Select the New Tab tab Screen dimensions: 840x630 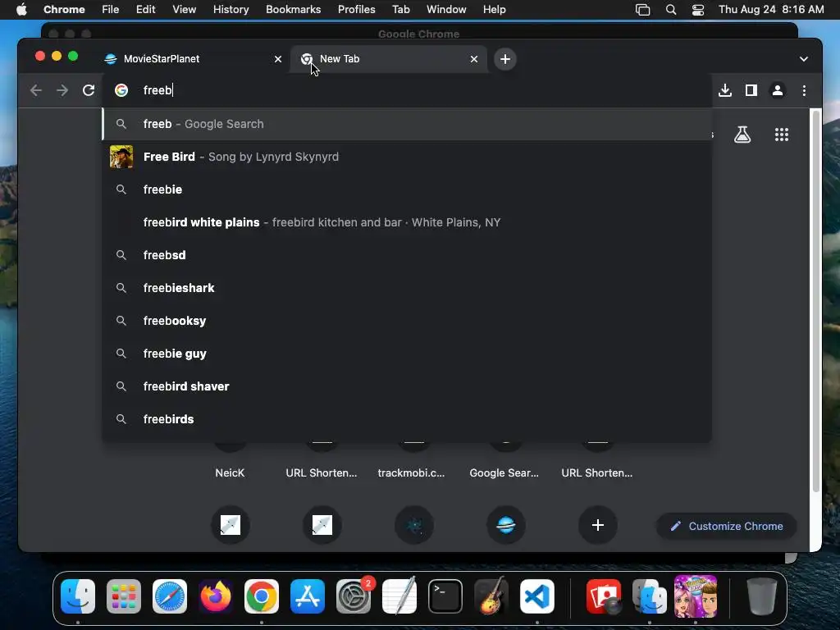coord(389,59)
